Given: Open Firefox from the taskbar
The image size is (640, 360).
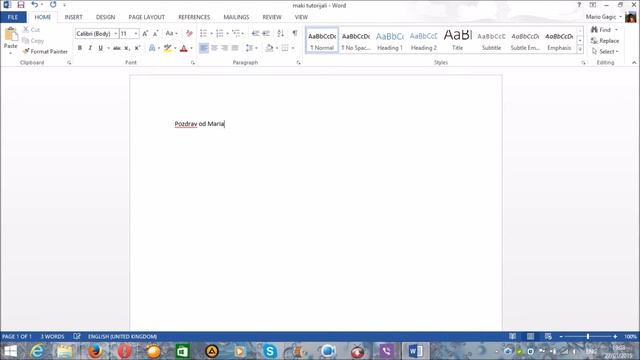Looking at the screenshot, I should [95, 351].
